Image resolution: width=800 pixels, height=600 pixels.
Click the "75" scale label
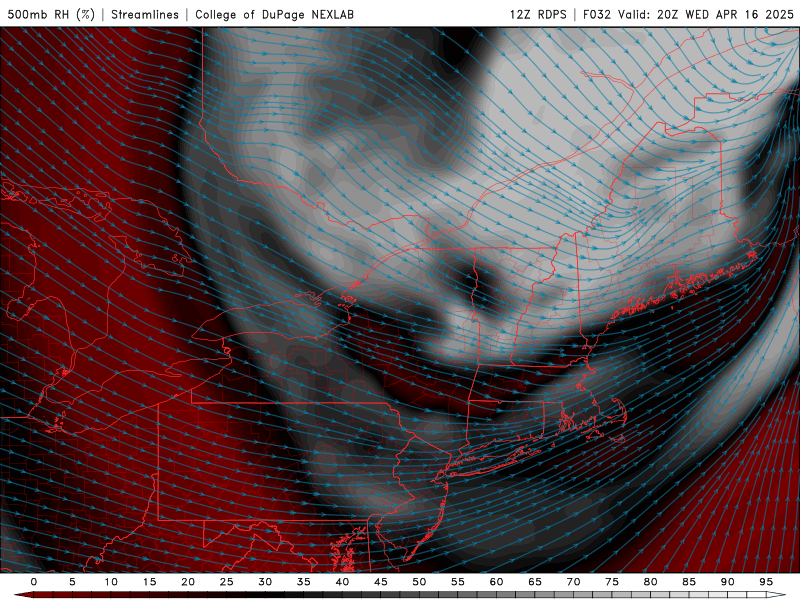tap(612, 582)
